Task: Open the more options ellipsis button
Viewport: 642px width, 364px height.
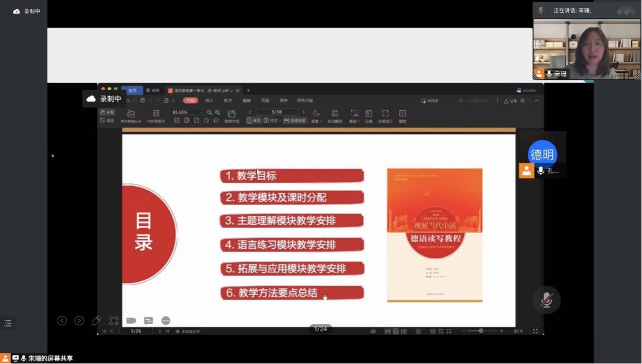Action: [166, 320]
